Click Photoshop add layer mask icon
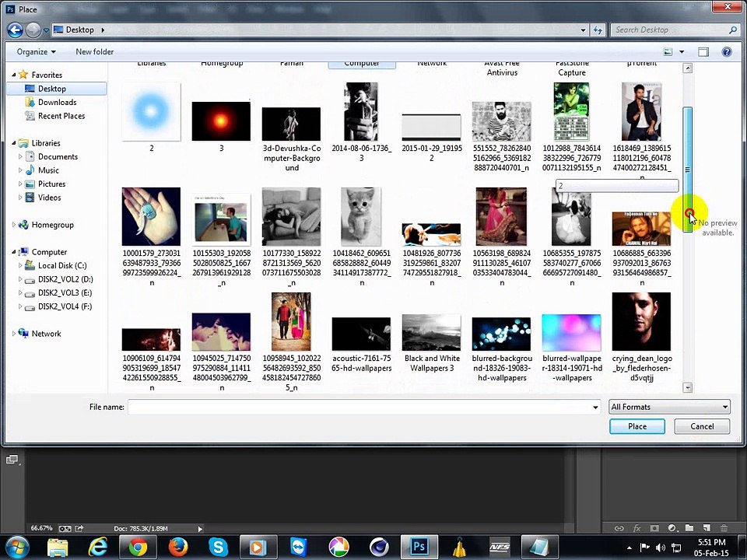747x560 pixels. point(654,527)
